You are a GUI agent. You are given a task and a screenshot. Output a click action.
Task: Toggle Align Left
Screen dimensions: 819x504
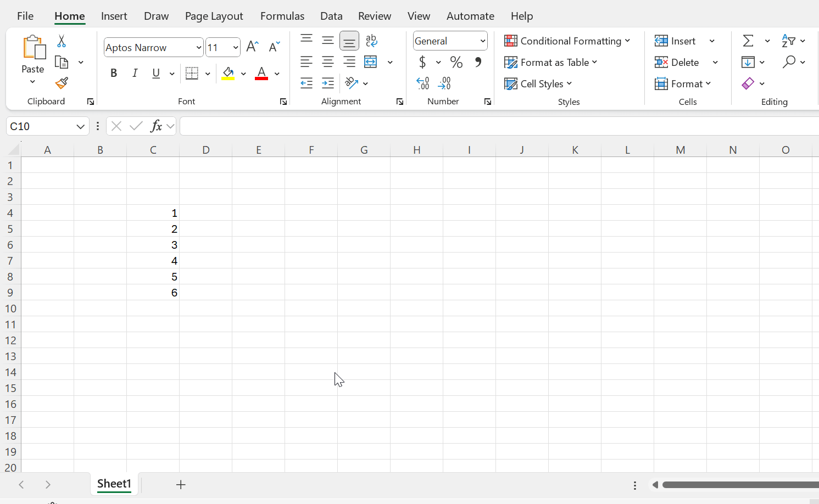(307, 62)
